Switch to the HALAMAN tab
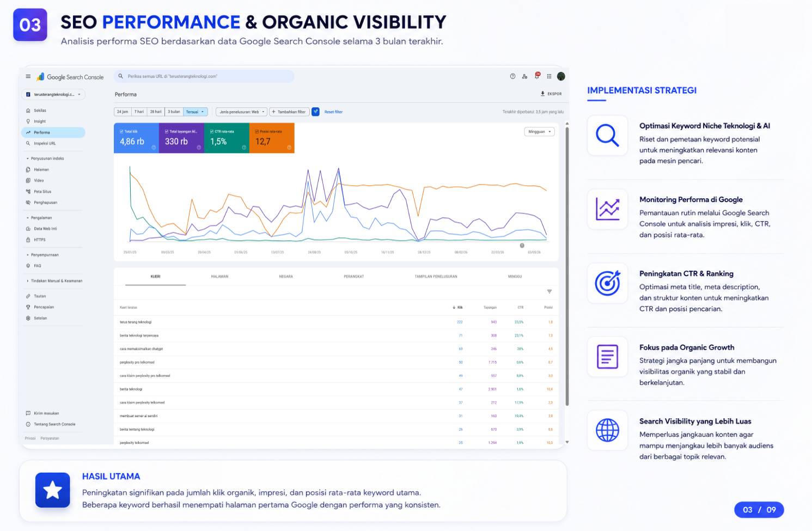Viewport: 812px width, 531px height. coord(219,277)
